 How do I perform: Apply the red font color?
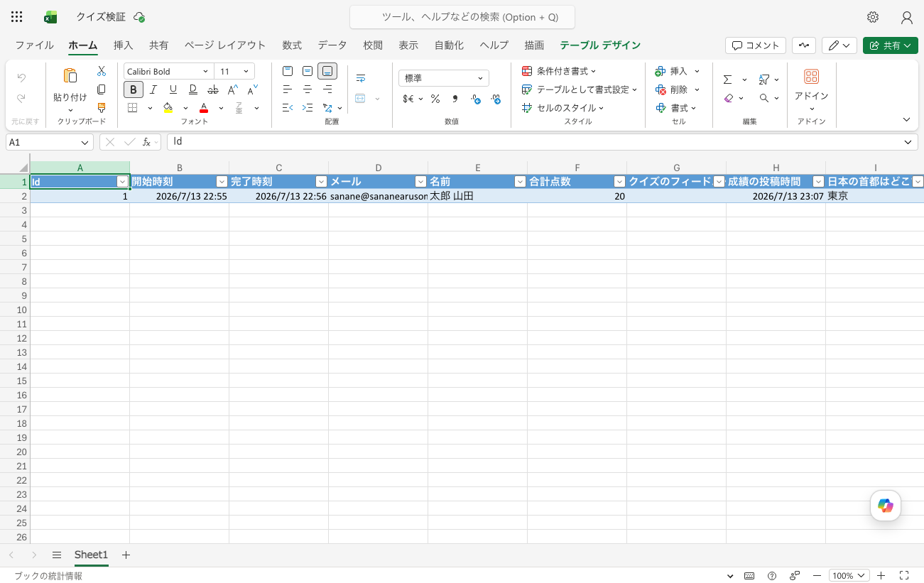[x=204, y=108]
